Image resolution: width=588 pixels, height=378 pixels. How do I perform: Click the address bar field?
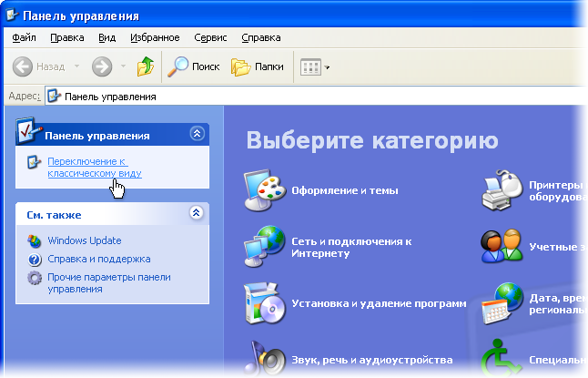pos(316,97)
